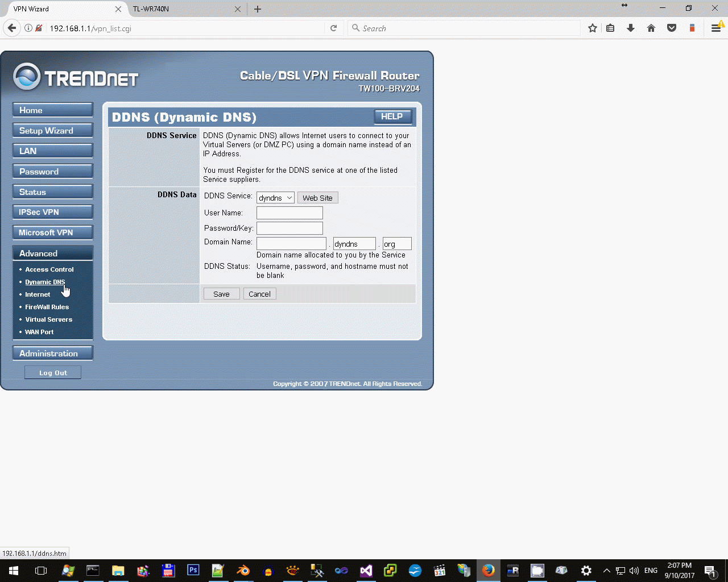Image resolution: width=728 pixels, height=582 pixels.
Task: Open the DDNS Service dropdown set to dyndns
Action: (275, 198)
